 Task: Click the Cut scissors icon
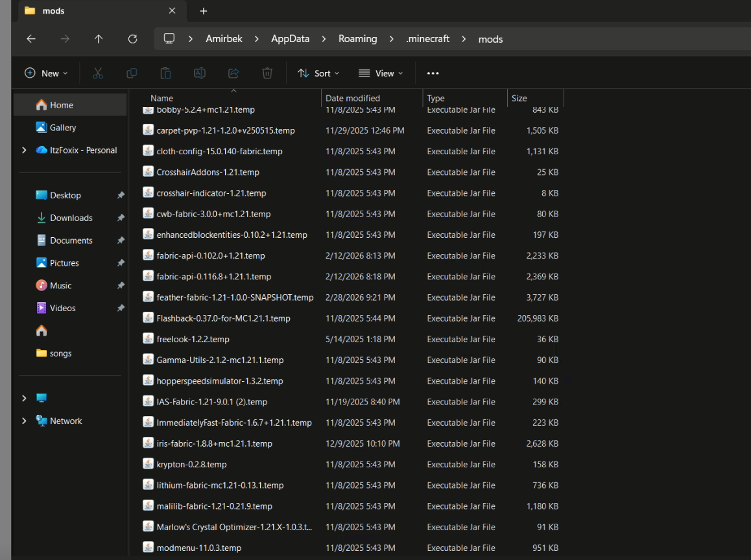(x=98, y=73)
